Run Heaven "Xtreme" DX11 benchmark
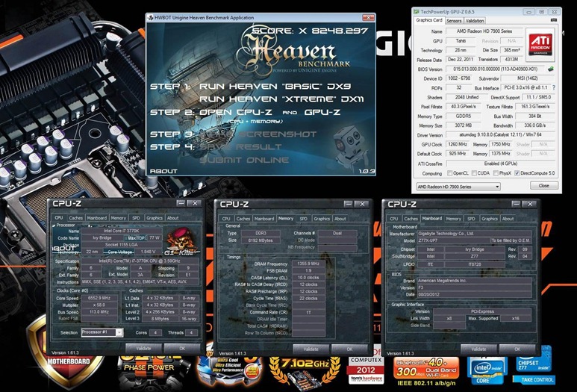Screen dimensions: 577x392 pos(281,99)
